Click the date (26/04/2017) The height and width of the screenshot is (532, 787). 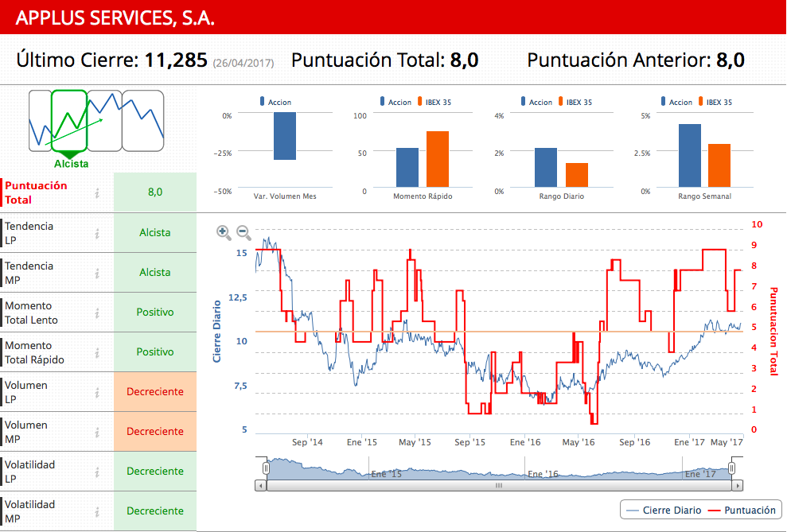(x=244, y=63)
